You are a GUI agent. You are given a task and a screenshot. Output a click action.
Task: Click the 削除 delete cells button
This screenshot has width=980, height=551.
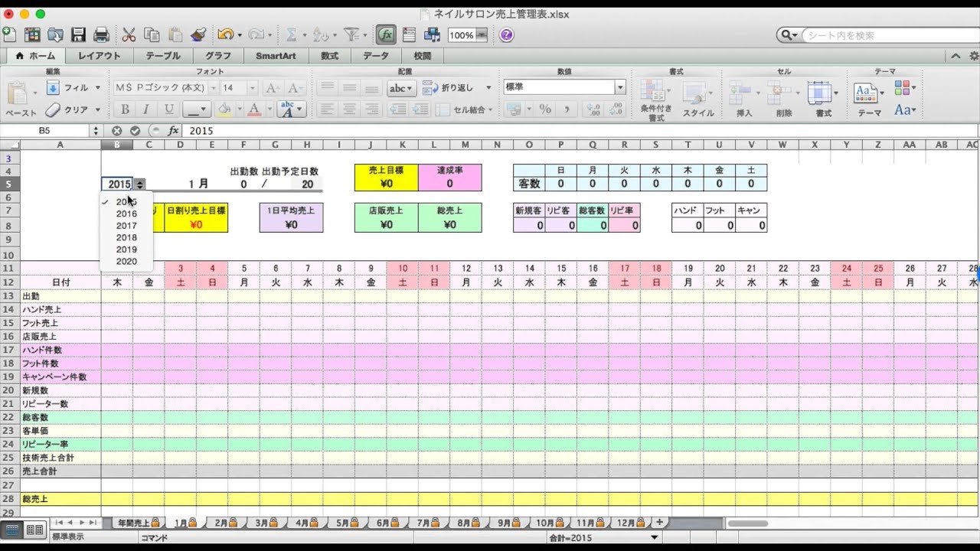click(783, 99)
